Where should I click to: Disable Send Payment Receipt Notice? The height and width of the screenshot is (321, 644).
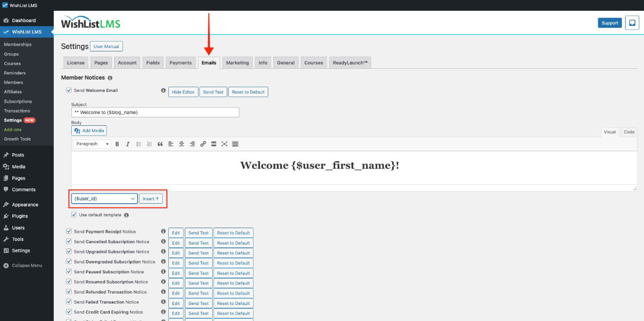point(68,232)
